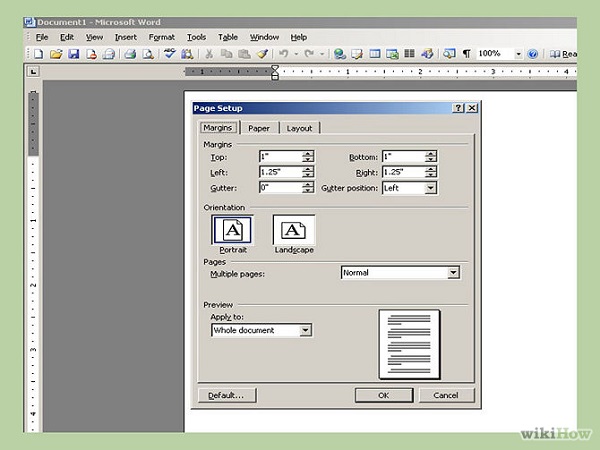Cancel the Page Setup dialog

tap(446, 395)
